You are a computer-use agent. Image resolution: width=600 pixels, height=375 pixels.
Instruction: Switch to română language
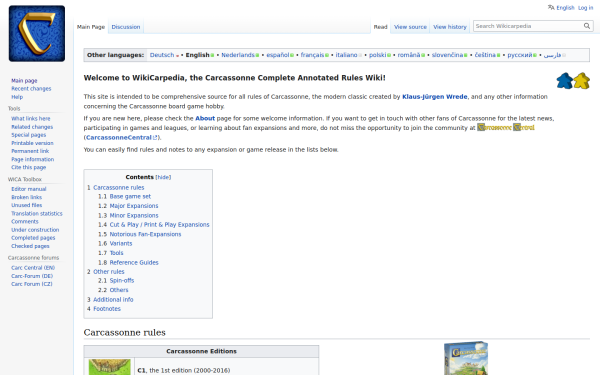tap(409, 55)
